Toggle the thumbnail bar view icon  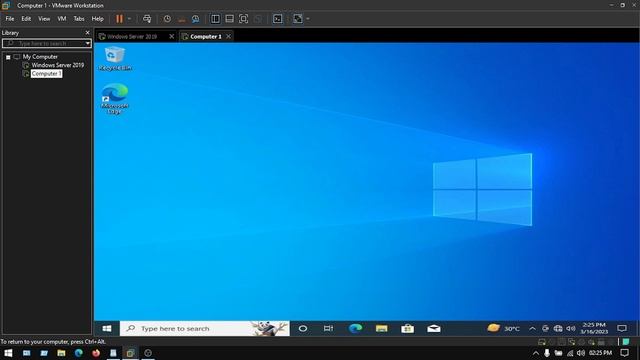[x=229, y=19]
